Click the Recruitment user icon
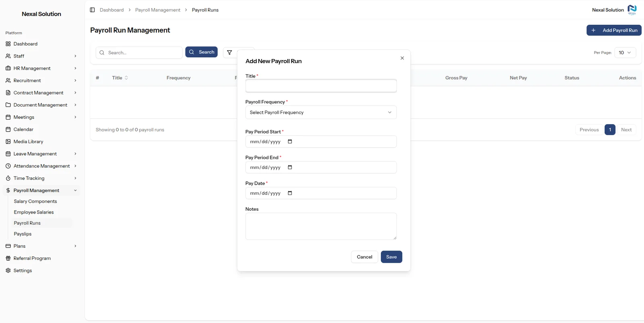The width and height of the screenshot is (644, 323). [x=8, y=80]
